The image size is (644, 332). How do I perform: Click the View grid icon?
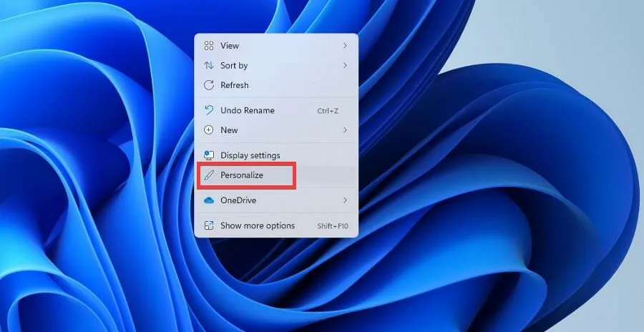(209, 46)
